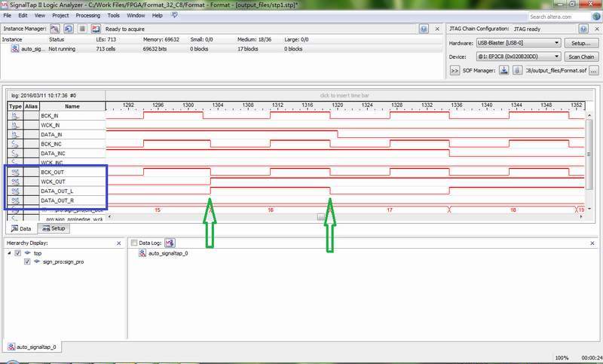This screenshot has width=603, height=364.
Task: Click the SOF Manager program device icon
Action: (x=504, y=70)
